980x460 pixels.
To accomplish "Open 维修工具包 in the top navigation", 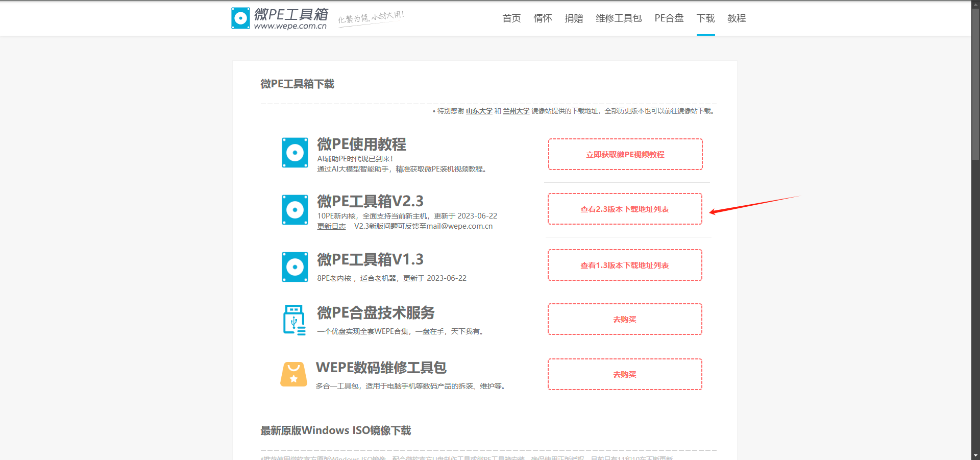I will coord(619,18).
